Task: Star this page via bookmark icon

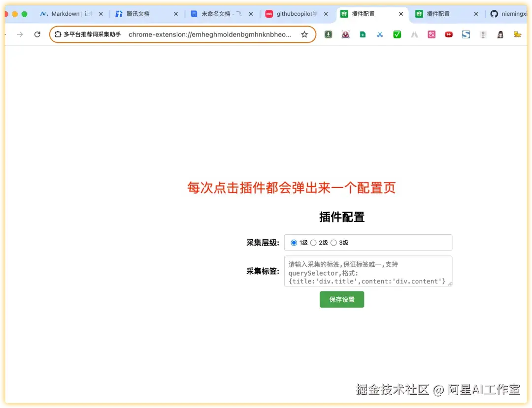Action: [305, 34]
